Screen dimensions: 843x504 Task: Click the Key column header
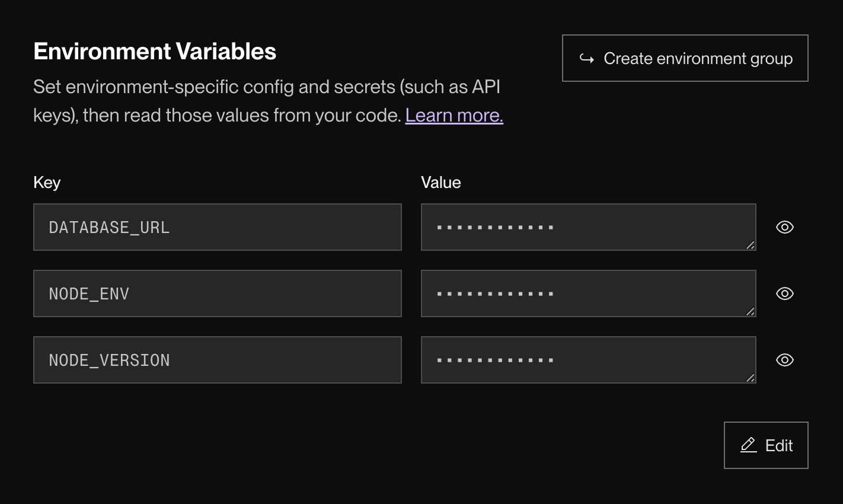click(46, 182)
